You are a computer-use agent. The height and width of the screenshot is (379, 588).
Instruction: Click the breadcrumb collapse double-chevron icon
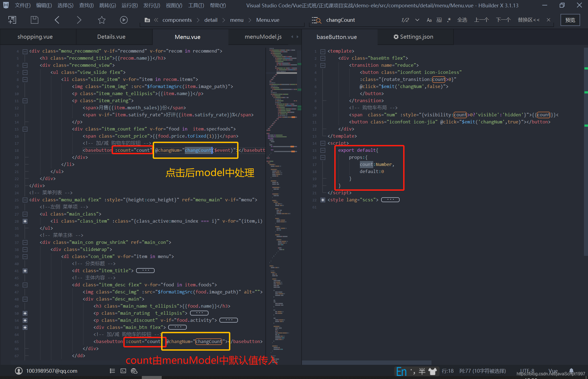click(156, 20)
